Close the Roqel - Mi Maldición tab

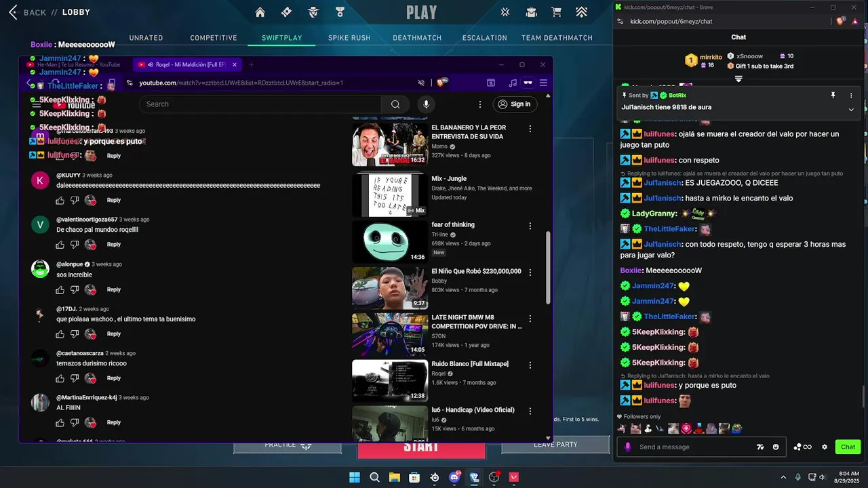pyautogui.click(x=235, y=65)
